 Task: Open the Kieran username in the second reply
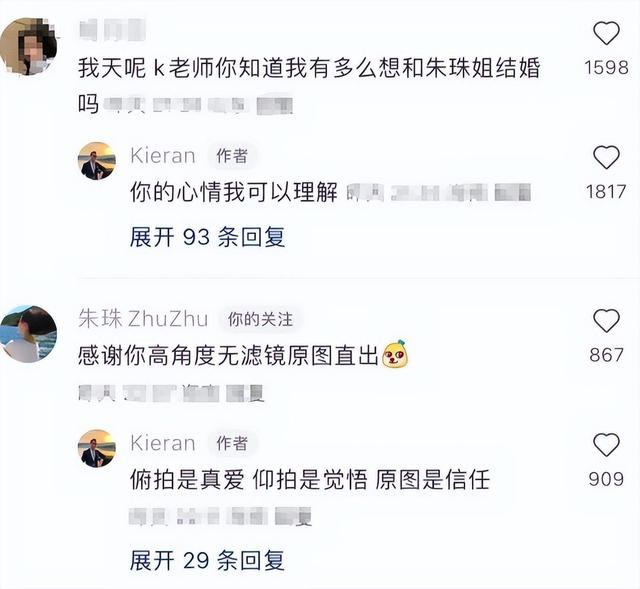pos(163,443)
